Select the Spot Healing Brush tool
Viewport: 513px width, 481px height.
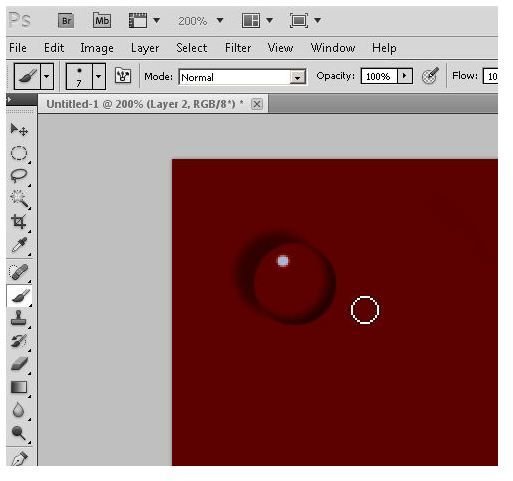19,272
